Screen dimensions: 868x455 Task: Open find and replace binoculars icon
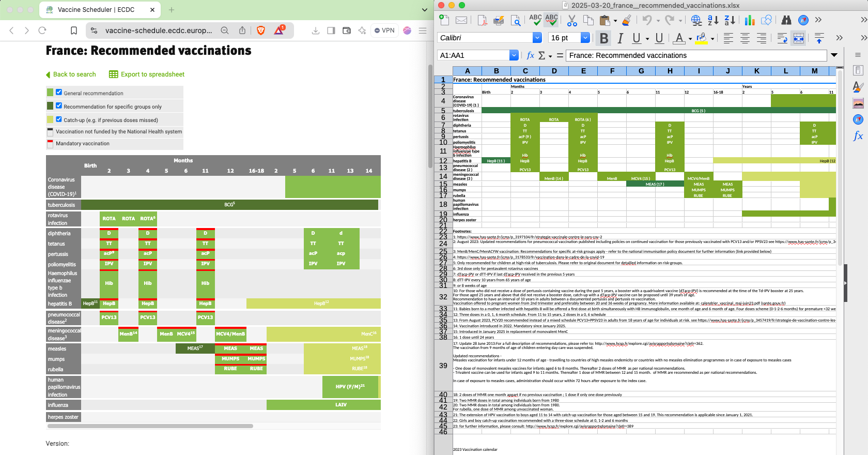786,20
